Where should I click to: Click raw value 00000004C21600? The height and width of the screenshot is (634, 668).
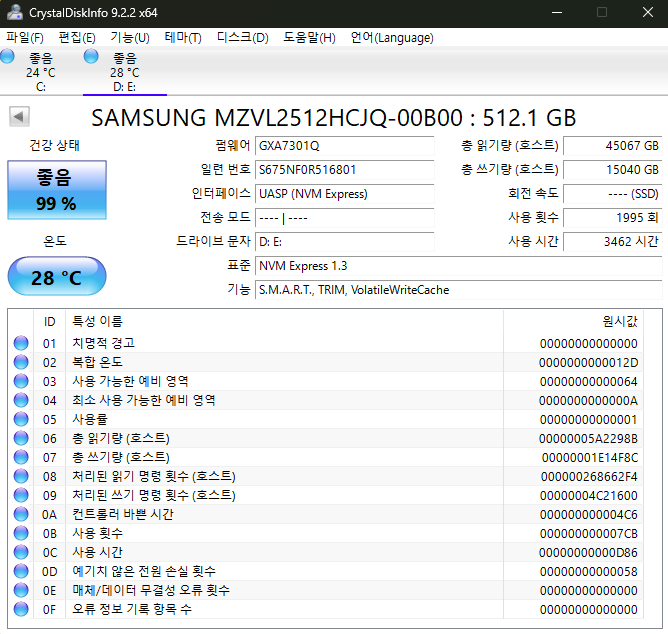(x=589, y=496)
